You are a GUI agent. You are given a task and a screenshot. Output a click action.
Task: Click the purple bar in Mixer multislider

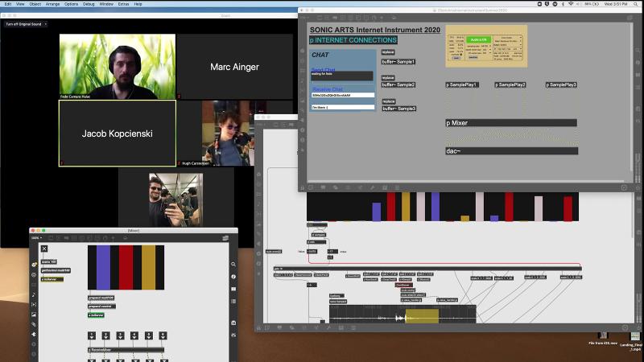103,267
